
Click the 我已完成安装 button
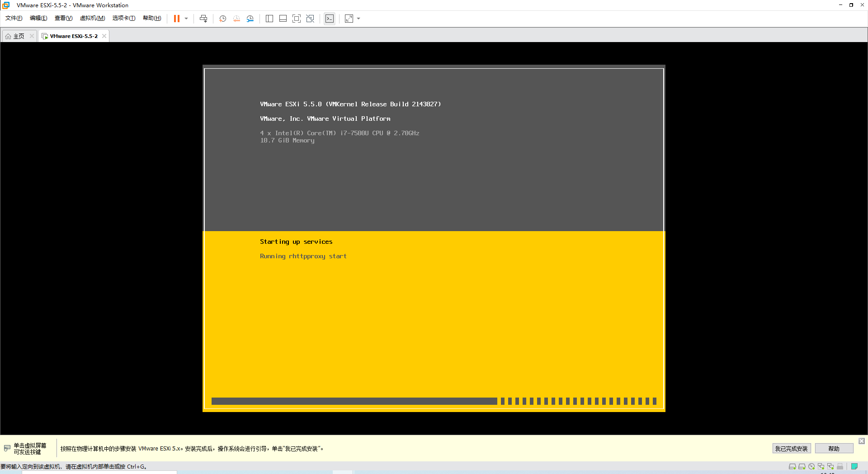[x=792, y=449]
